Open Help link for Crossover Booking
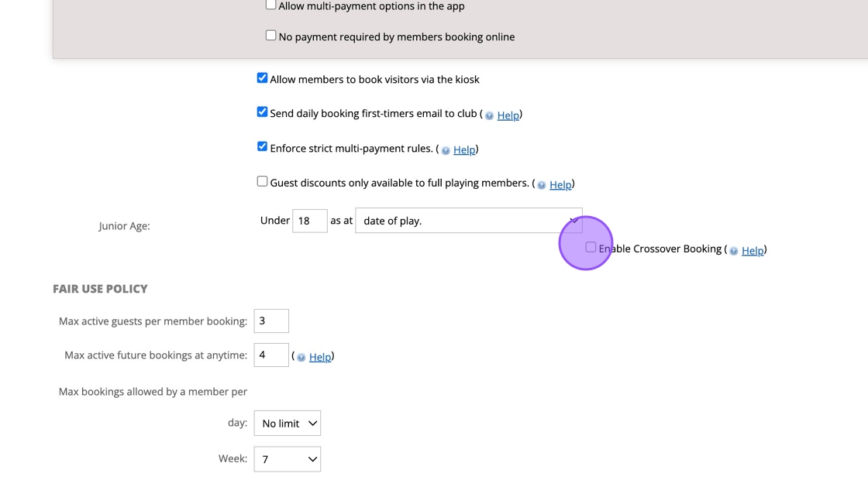 (x=753, y=251)
